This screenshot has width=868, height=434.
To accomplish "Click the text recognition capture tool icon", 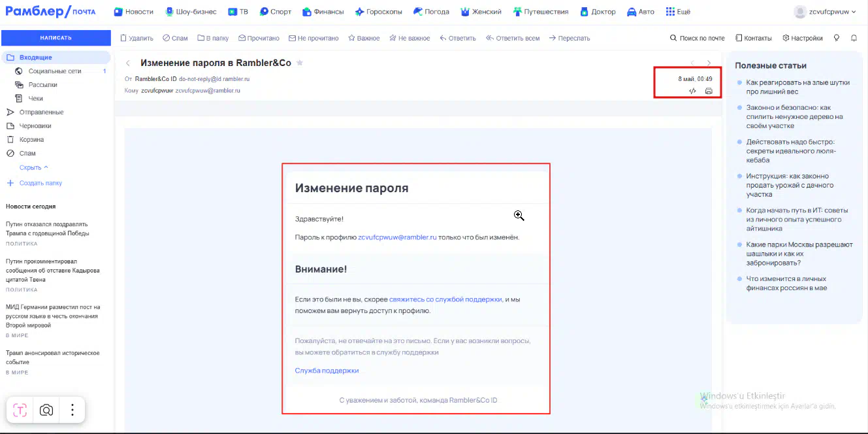I will [x=20, y=410].
